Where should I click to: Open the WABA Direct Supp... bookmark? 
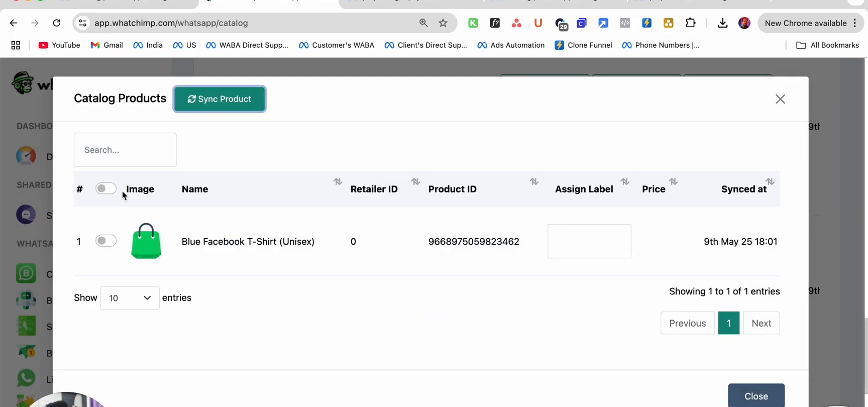click(247, 45)
